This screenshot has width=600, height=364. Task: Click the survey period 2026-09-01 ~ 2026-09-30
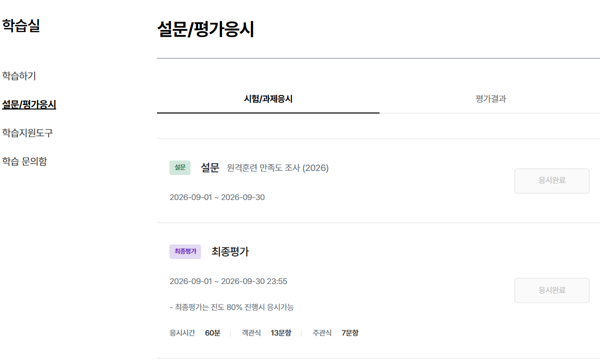(x=217, y=197)
